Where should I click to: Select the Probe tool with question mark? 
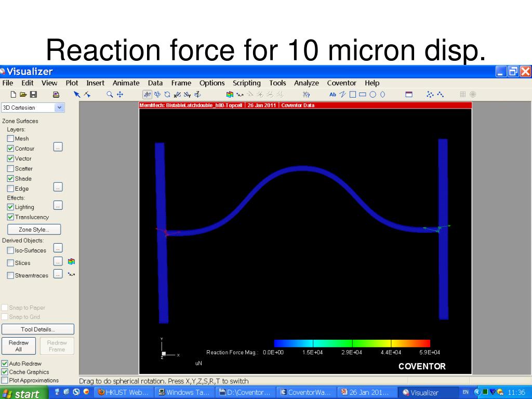pyautogui.click(x=306, y=95)
